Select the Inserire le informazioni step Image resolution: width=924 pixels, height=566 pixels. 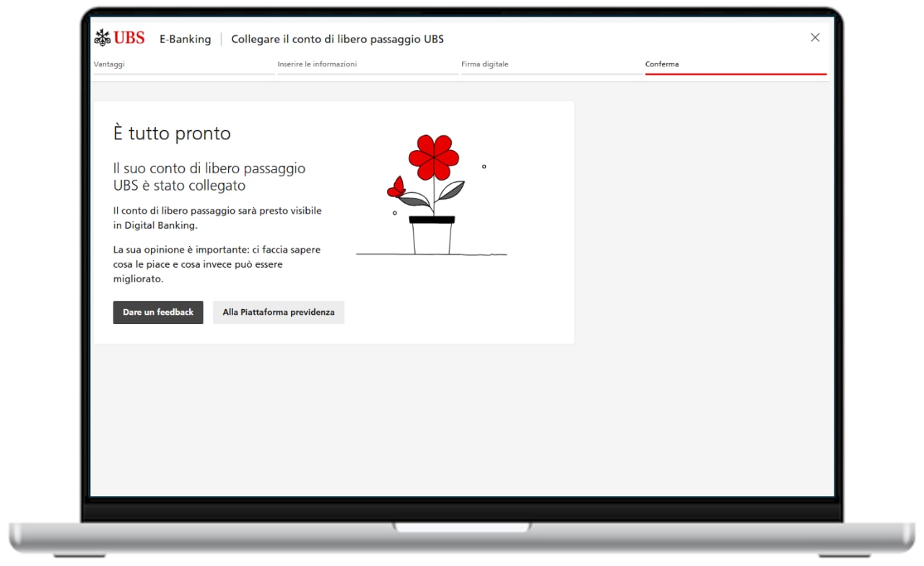(317, 64)
